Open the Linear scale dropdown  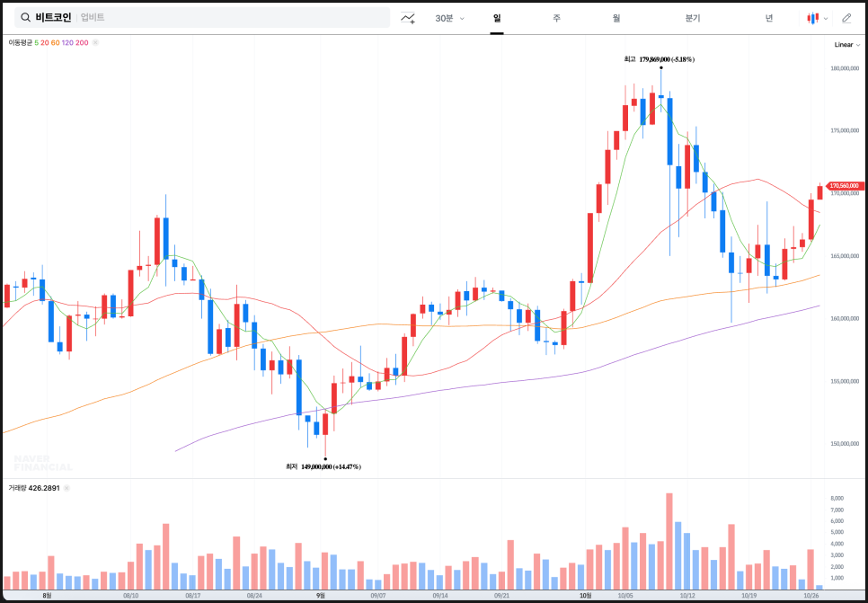[x=846, y=44]
